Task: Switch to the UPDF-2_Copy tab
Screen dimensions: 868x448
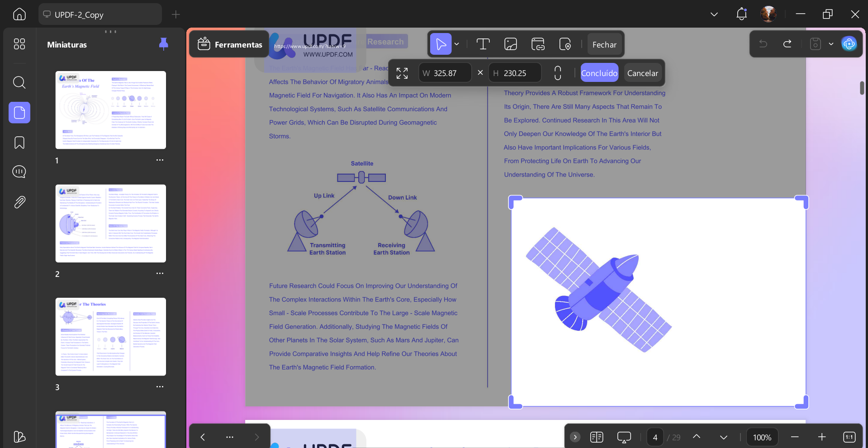Action: tap(100, 14)
